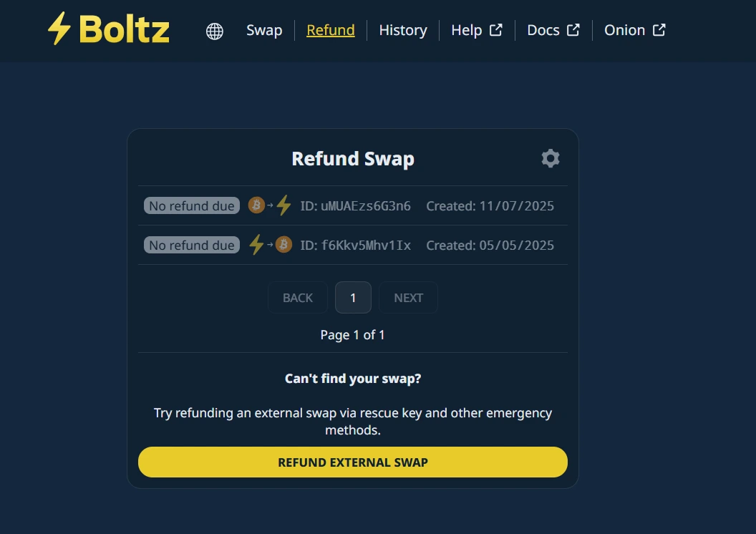The image size is (756, 534).
Task: Open swap with ID uMUAEzs6G3n6
Action: pyautogui.click(x=365, y=206)
